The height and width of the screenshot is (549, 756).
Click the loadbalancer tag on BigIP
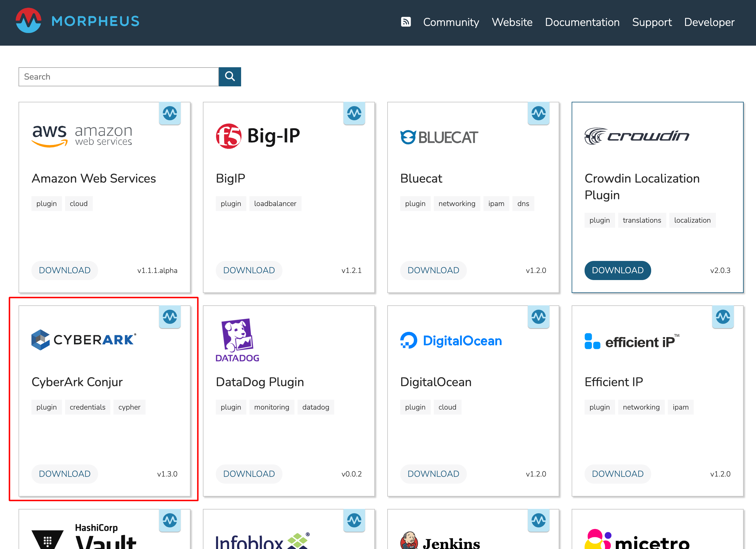tap(275, 204)
